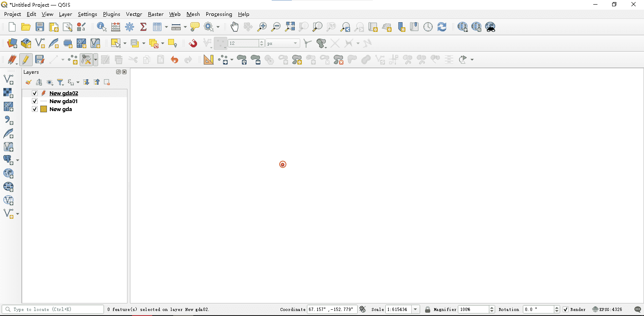Undo the last edit

(x=174, y=60)
